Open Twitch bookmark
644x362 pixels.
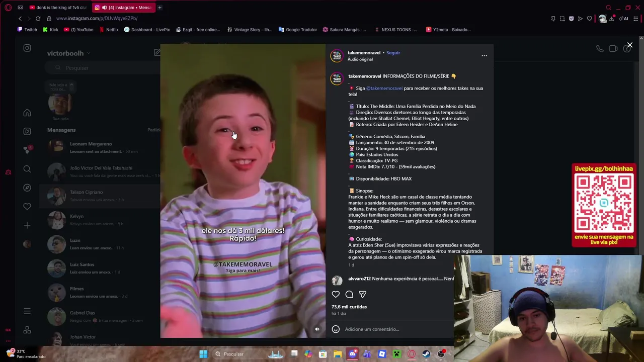pos(27,30)
